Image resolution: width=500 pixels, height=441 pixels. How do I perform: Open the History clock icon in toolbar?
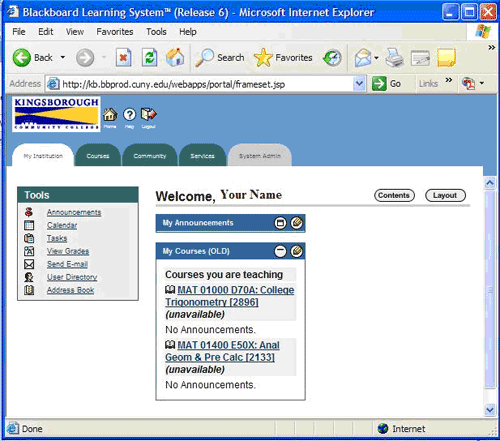click(332, 58)
